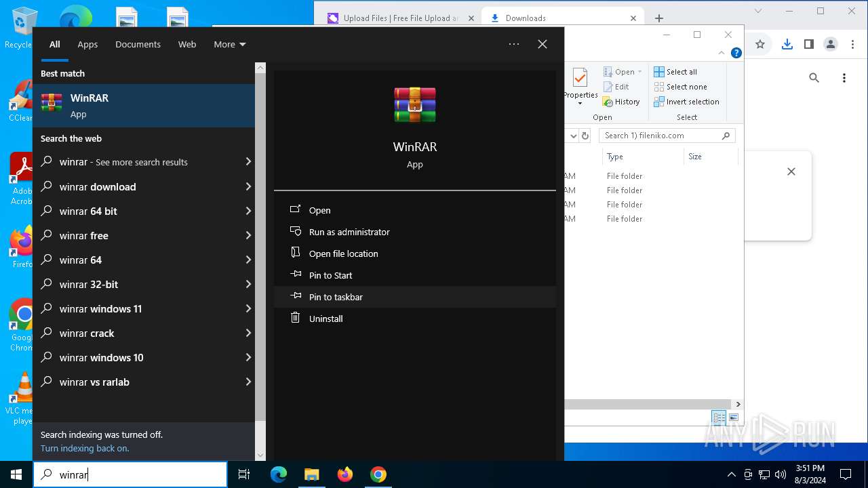
Task: Uninstall WinRAR from the list
Action: [x=415, y=319]
